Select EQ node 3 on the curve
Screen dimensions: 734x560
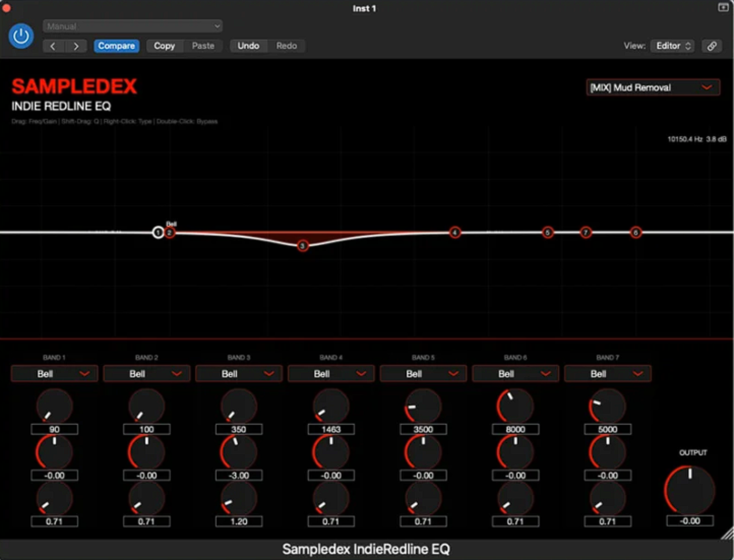click(302, 246)
